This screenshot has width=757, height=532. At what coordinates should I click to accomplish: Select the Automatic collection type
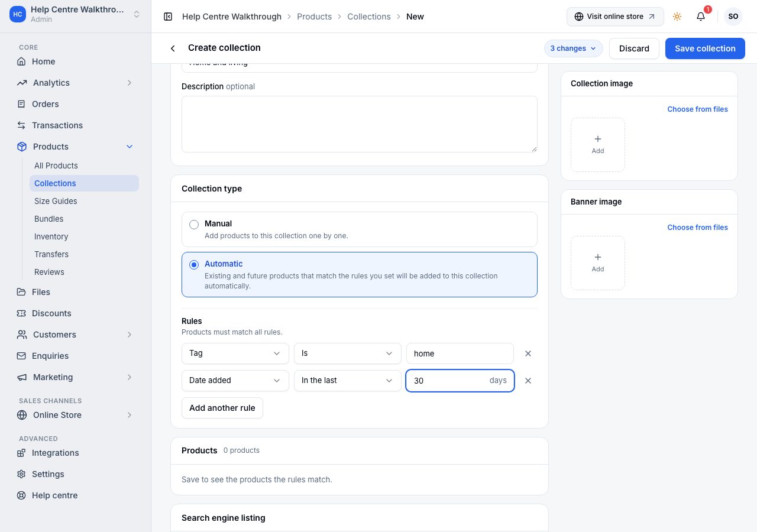[x=360, y=274]
